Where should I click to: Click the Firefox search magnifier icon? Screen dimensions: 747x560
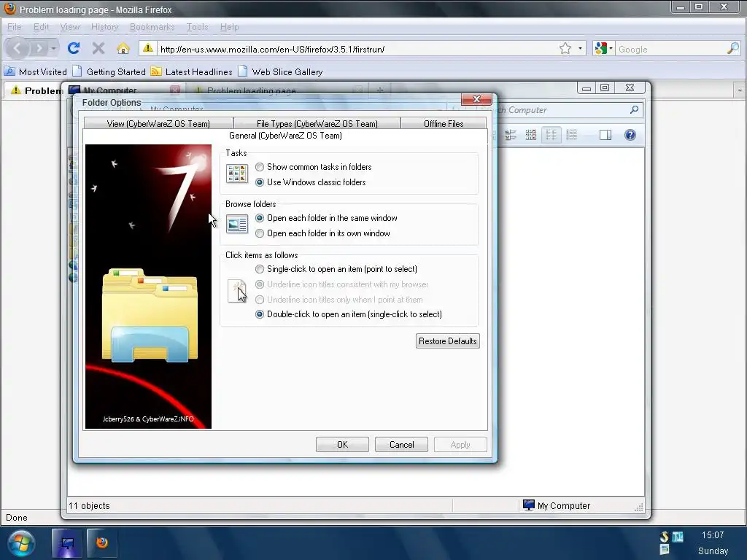point(732,49)
